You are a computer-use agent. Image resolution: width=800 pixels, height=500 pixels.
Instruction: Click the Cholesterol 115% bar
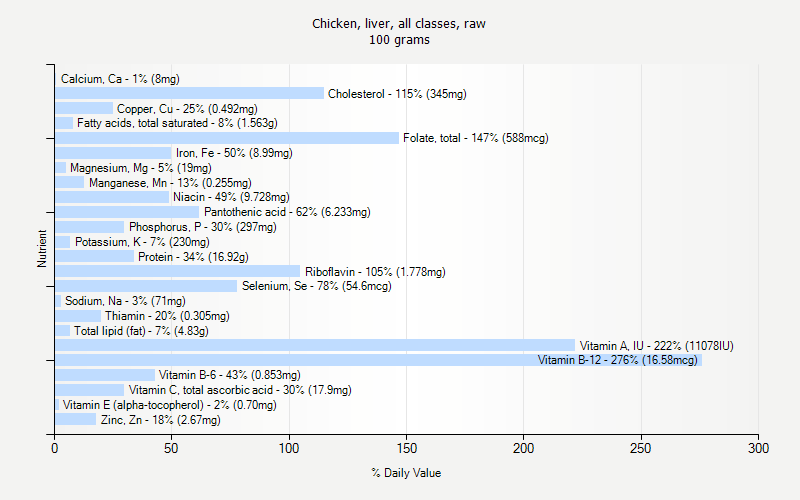(x=189, y=93)
